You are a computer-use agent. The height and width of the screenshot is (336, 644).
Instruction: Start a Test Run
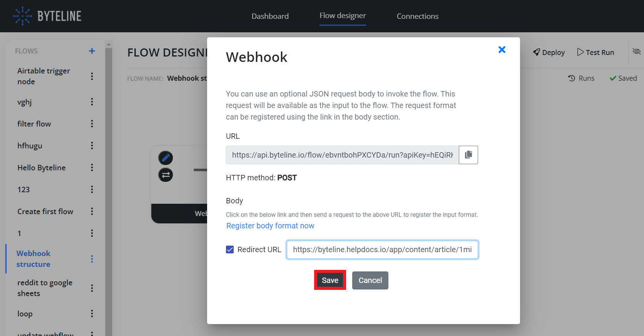(x=595, y=52)
